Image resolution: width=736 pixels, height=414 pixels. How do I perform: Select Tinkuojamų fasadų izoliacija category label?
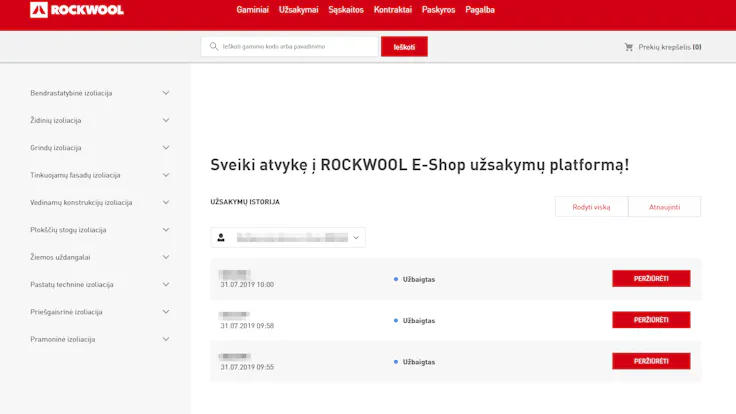tap(76, 175)
